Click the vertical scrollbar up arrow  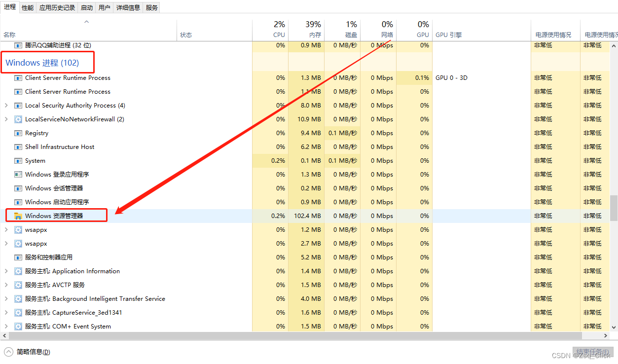click(x=614, y=45)
